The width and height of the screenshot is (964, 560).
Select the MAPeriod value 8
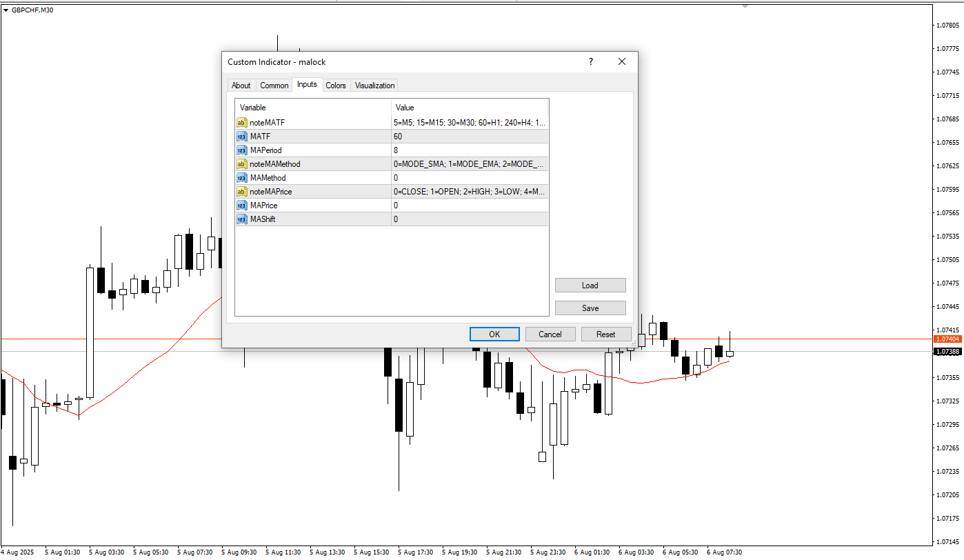(x=470, y=150)
